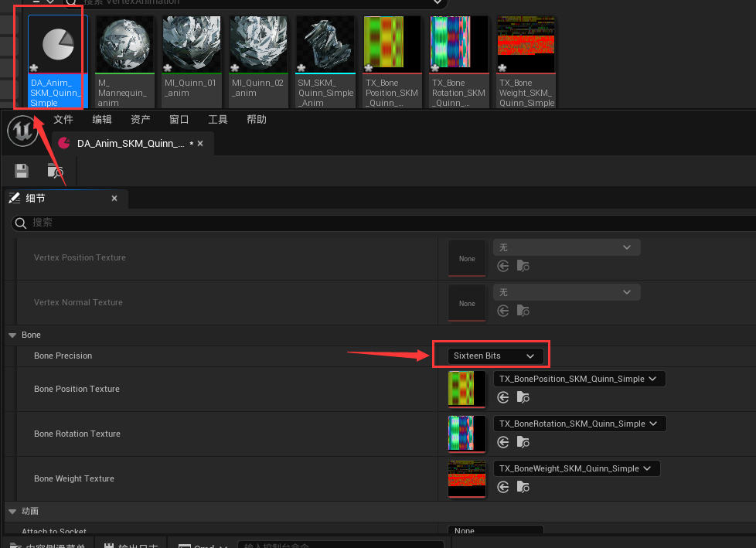This screenshot has height=548, width=756.
Task: Click the Vertex Normal Texture property label
Action: [x=79, y=303]
